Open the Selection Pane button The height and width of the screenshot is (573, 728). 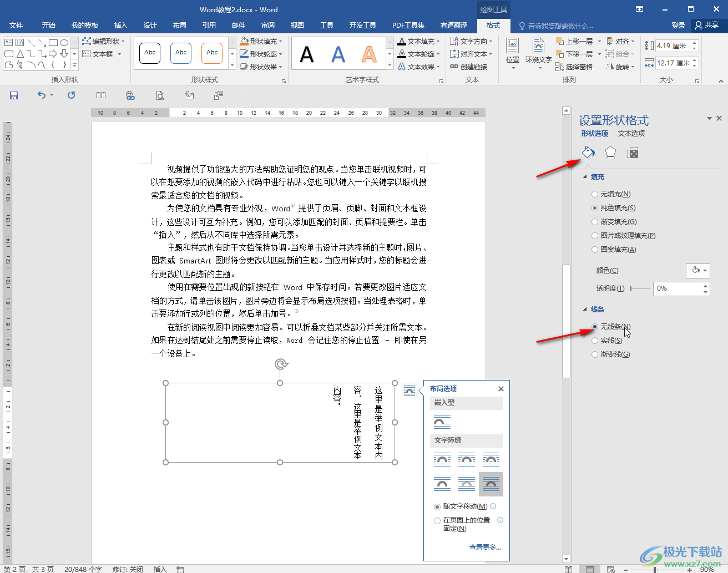pos(574,67)
